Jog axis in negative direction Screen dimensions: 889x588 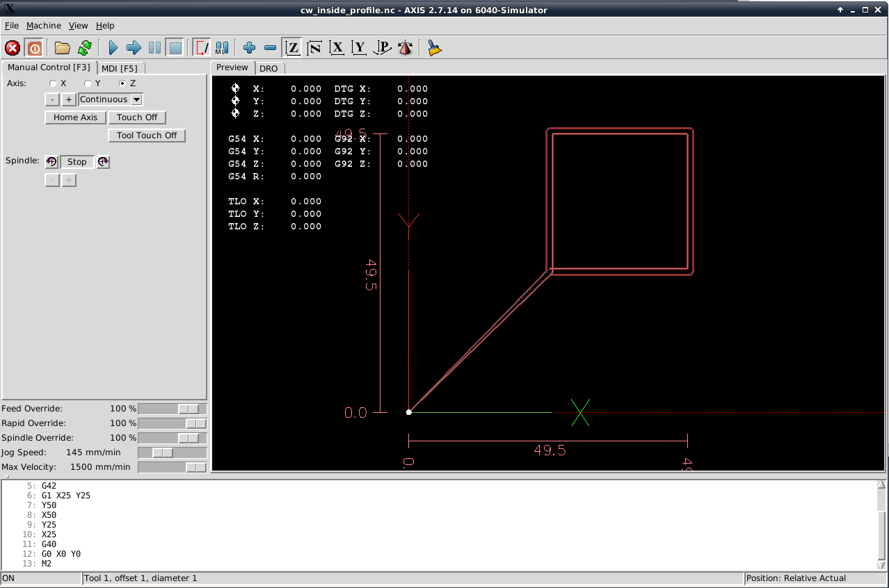click(x=53, y=99)
